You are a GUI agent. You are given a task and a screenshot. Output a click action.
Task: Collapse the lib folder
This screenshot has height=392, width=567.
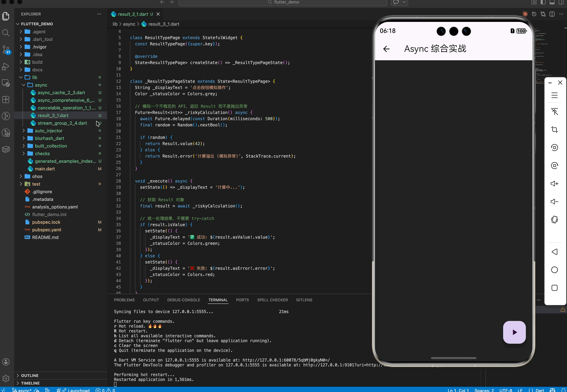click(x=61, y=77)
